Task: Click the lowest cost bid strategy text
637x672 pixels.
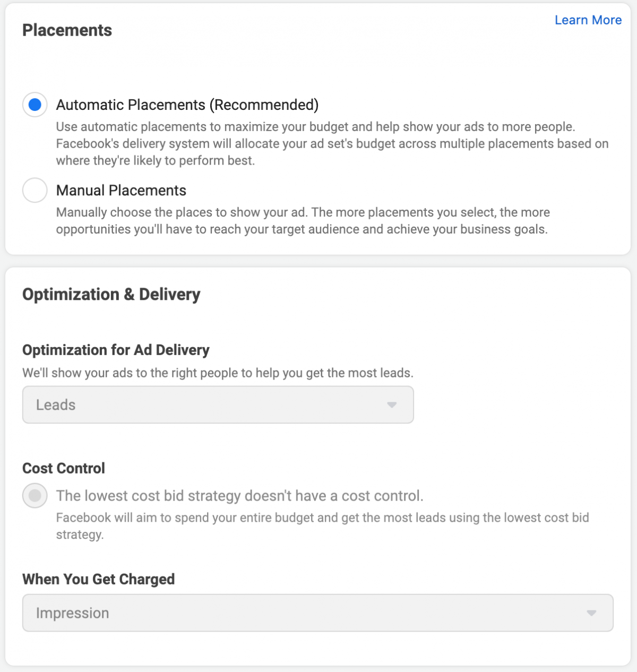Action: 240,496
